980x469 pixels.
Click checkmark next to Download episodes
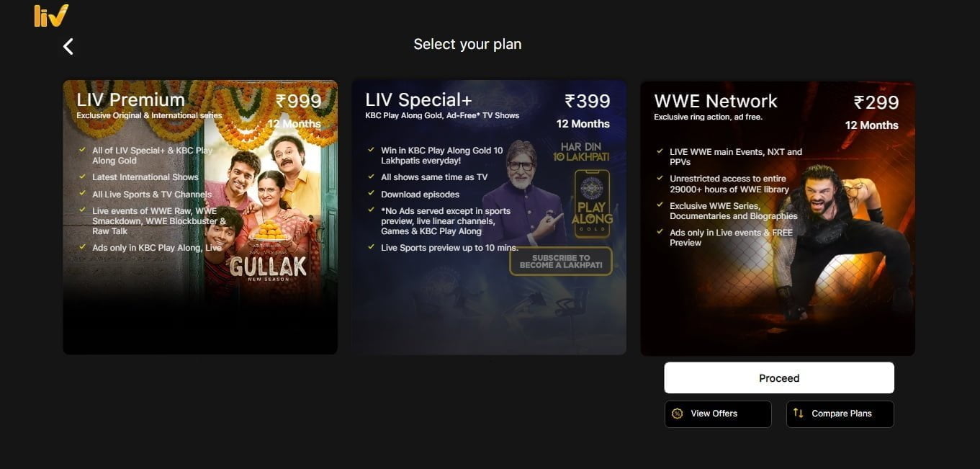coord(372,194)
